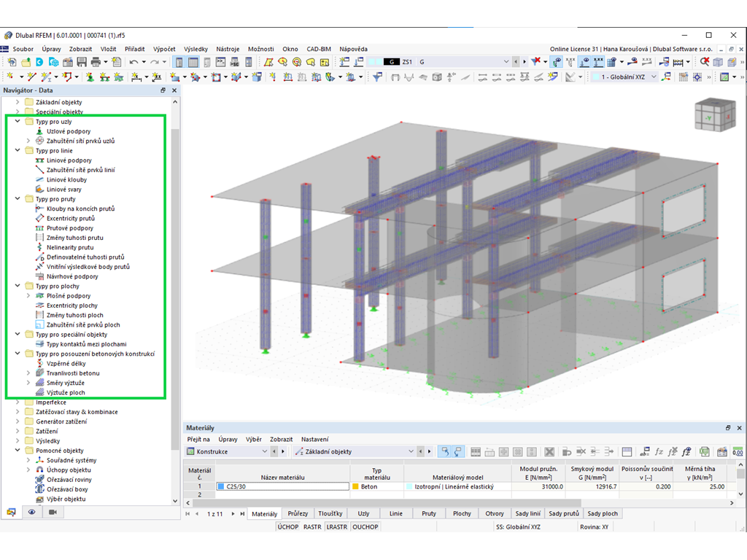Viewport: 747px width, 560px height.
Task: Open the Nástroje menu
Action: click(x=228, y=49)
